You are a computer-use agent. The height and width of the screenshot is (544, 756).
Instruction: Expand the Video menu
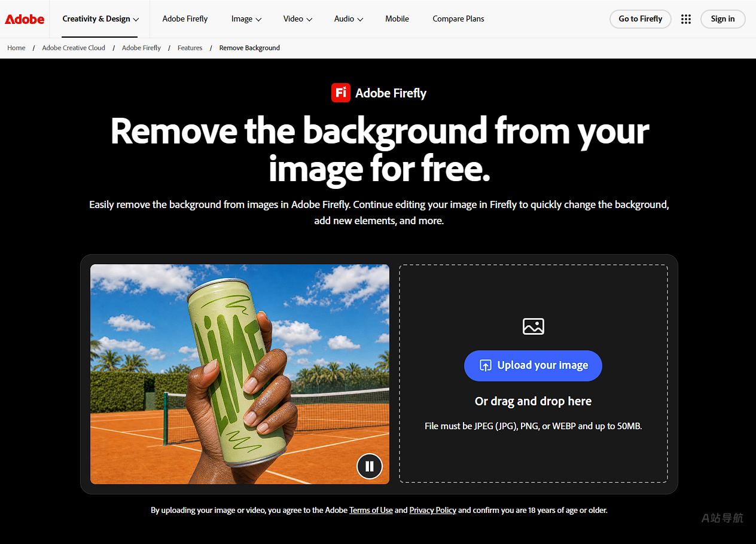(x=298, y=19)
